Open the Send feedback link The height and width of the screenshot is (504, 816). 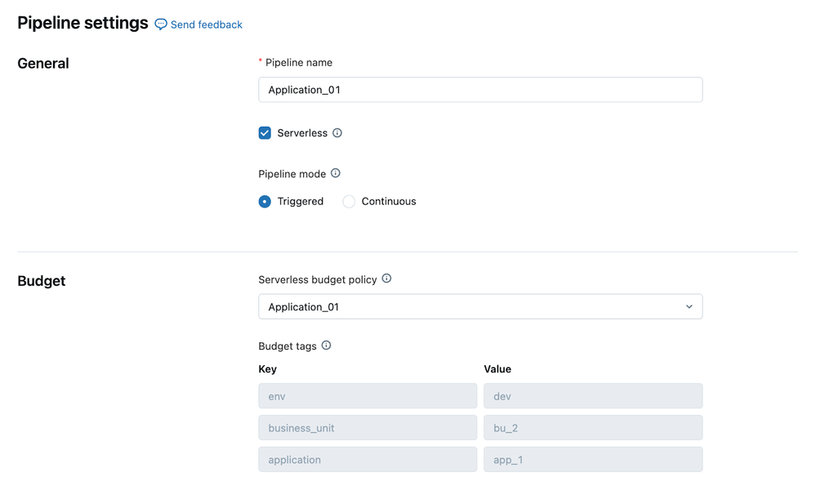click(206, 25)
